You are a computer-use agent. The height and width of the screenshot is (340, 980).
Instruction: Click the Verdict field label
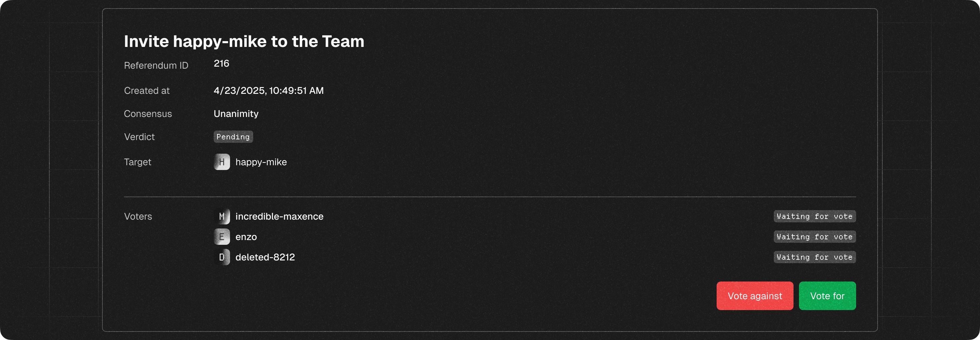(x=139, y=137)
